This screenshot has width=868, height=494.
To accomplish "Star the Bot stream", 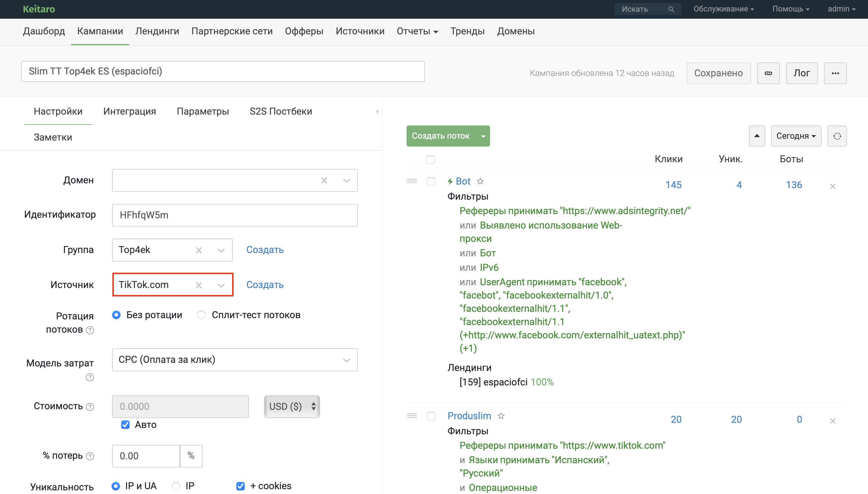I will (x=480, y=181).
